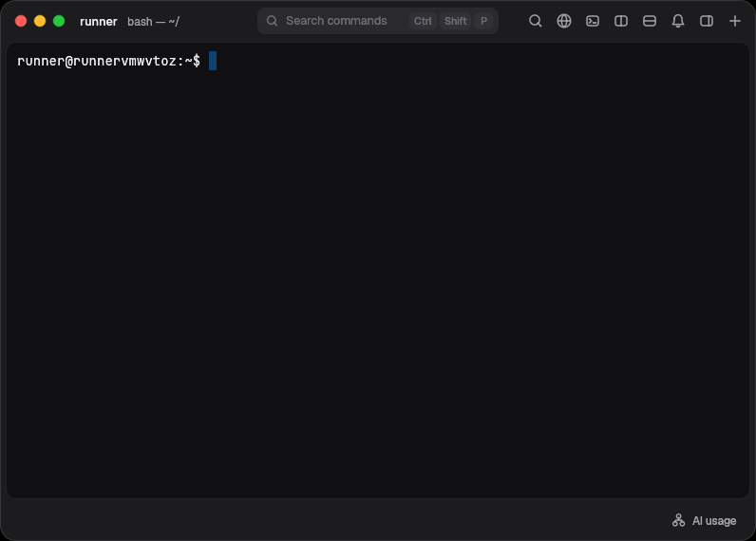This screenshot has width=756, height=541.
Task: Click the bash — ~/ session label
Action: (153, 22)
